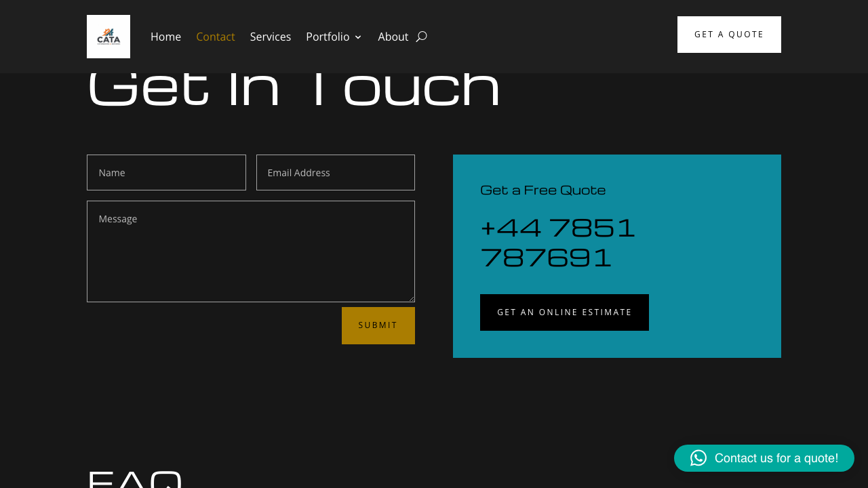This screenshot has width=868, height=488.
Task: Open the search icon in navigation
Action: pyautogui.click(x=421, y=37)
